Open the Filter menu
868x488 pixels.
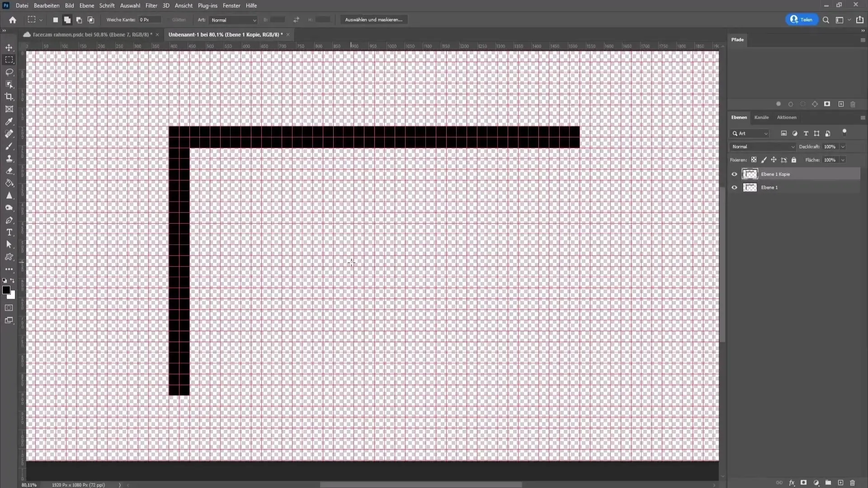(x=151, y=5)
